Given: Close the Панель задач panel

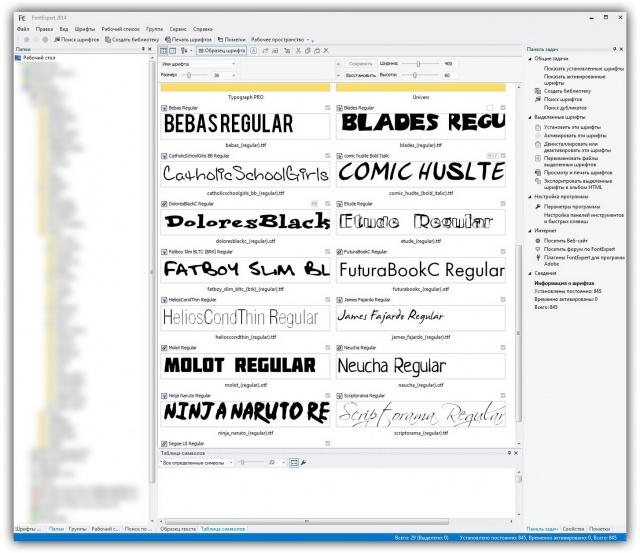Looking at the screenshot, I should coord(621,49).
